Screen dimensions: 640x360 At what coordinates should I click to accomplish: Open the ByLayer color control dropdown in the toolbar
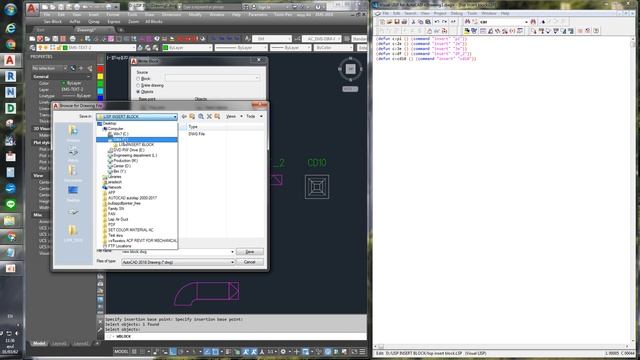tap(187, 48)
